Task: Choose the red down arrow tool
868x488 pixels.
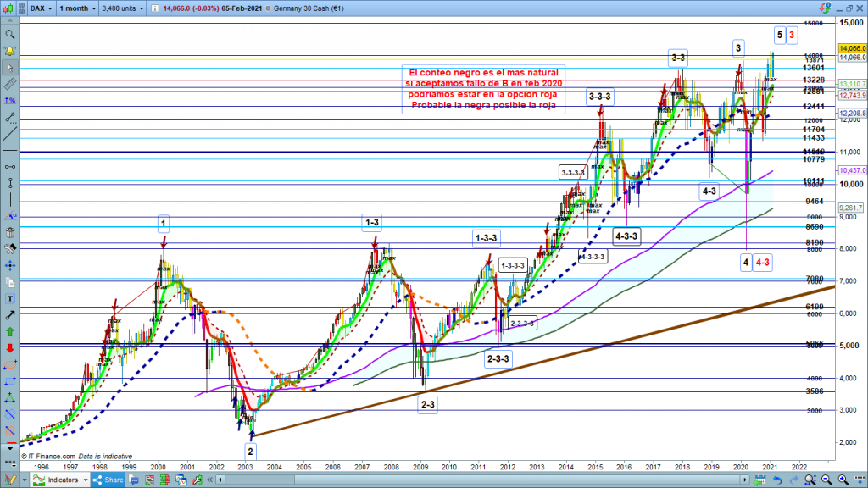Action: [x=9, y=347]
